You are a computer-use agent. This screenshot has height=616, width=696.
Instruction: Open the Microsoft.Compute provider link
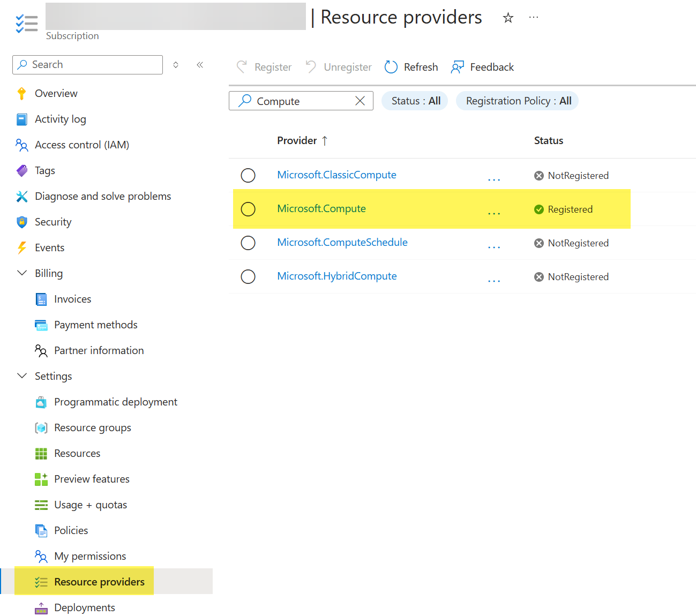[x=321, y=208]
